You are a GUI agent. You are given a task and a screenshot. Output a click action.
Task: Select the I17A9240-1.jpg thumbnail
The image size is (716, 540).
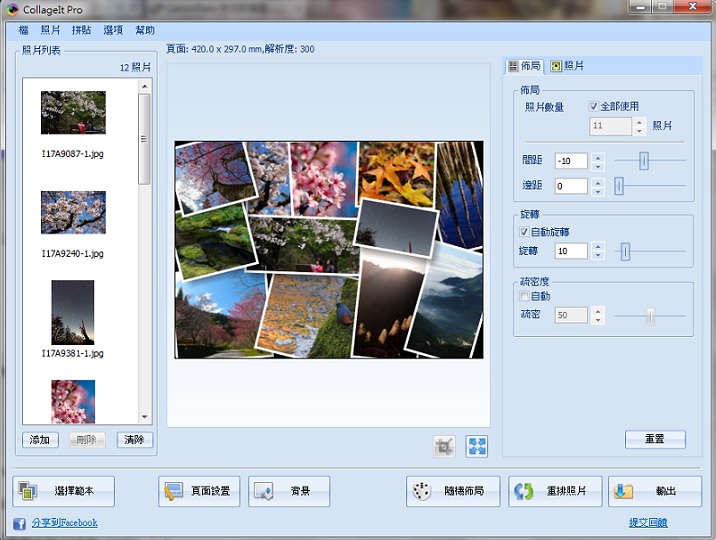(x=73, y=212)
